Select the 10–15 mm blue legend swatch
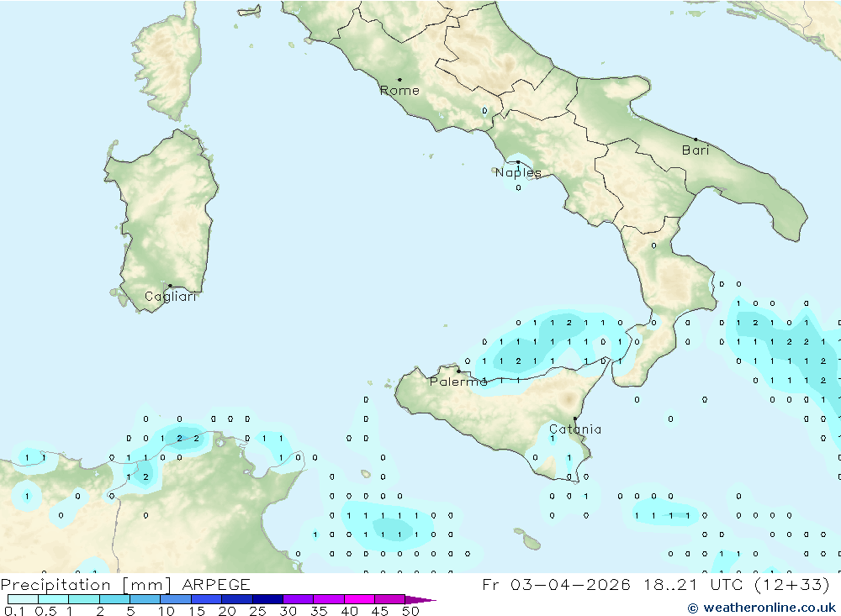This screenshot has height=616, width=841. pyautogui.click(x=176, y=599)
